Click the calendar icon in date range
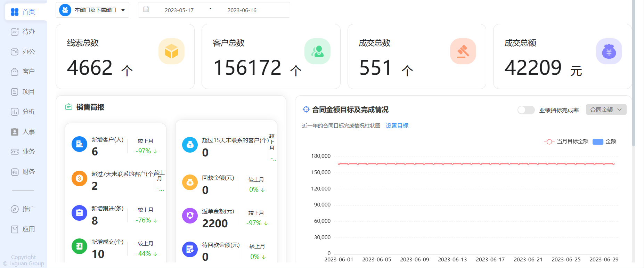Screen dimensions: 644x268 pyautogui.click(x=146, y=9)
